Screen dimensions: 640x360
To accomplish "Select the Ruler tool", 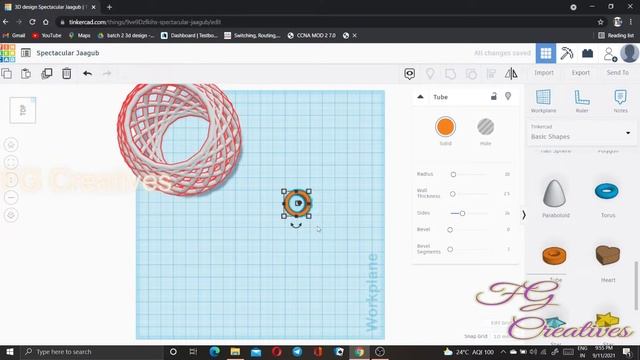I will pos(582,101).
